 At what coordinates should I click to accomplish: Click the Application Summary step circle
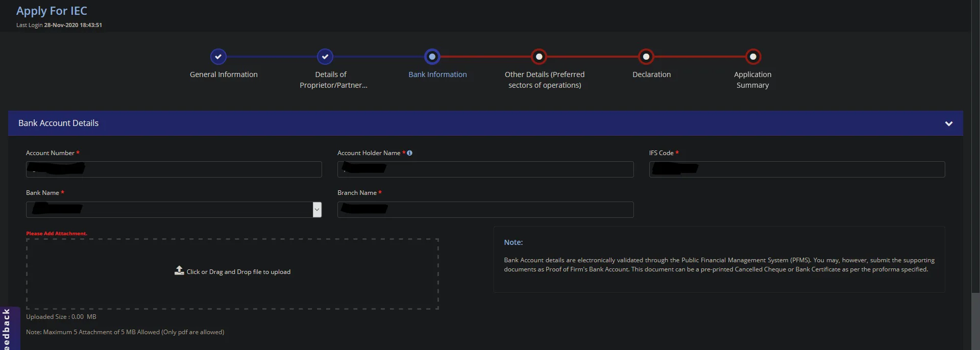(753, 57)
